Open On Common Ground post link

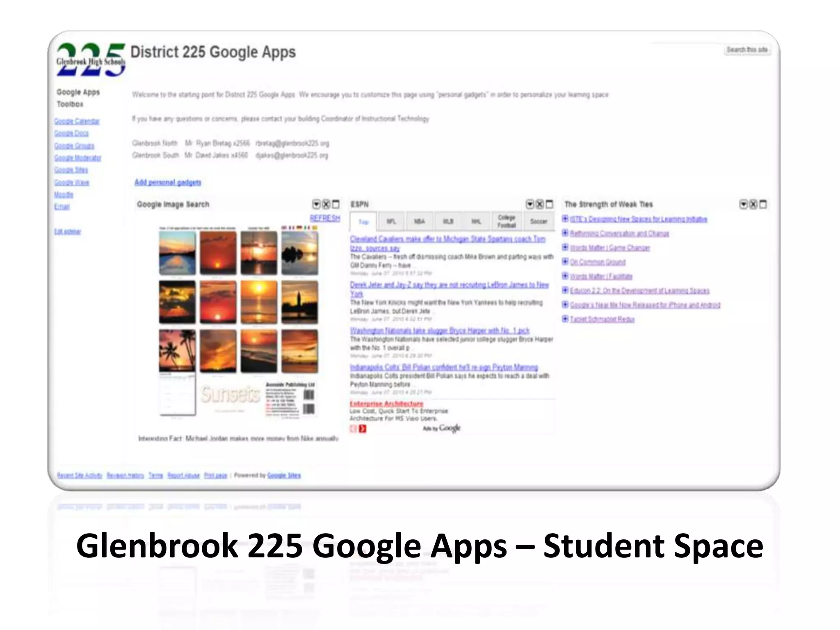(598, 262)
